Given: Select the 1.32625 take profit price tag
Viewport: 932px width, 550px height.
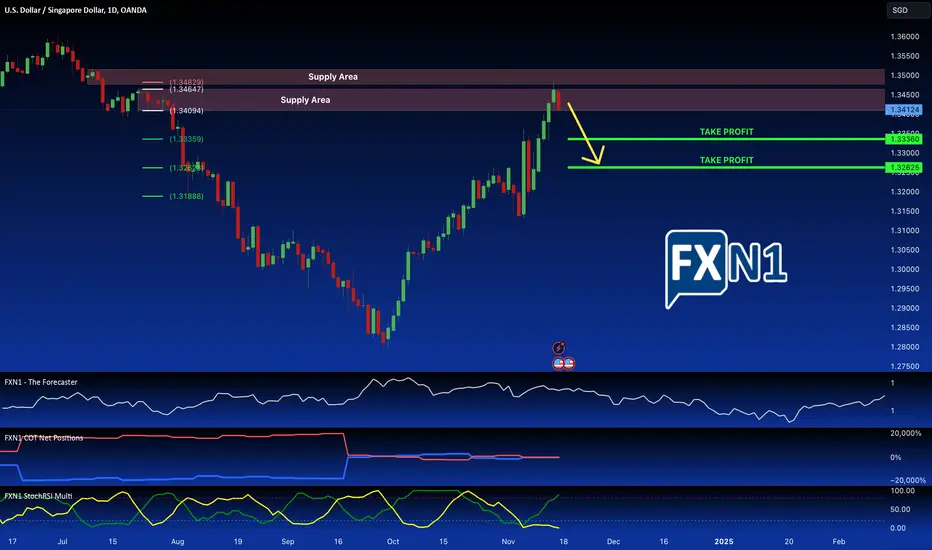Looking at the screenshot, I should tap(903, 168).
